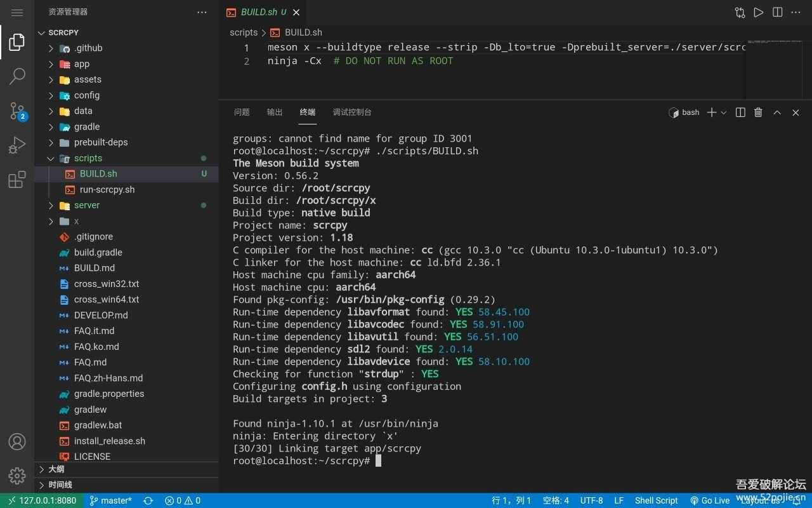
Task: Select BUILD.sh in the file tree
Action: tap(127, 174)
